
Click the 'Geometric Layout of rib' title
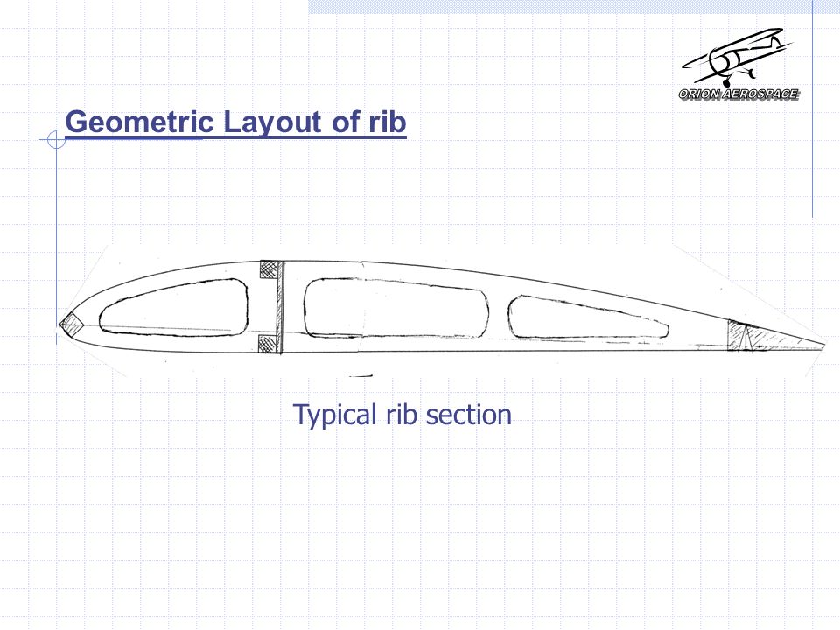(235, 122)
